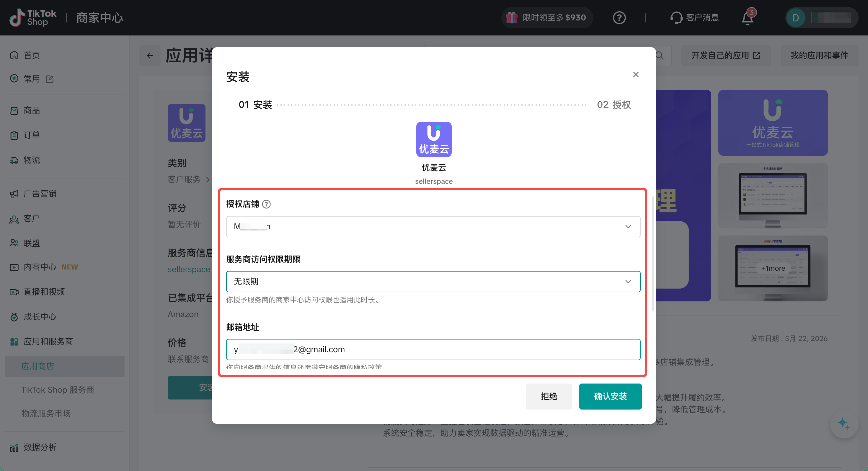Open the help question mark icon
The width and height of the screenshot is (868, 471).
point(619,17)
